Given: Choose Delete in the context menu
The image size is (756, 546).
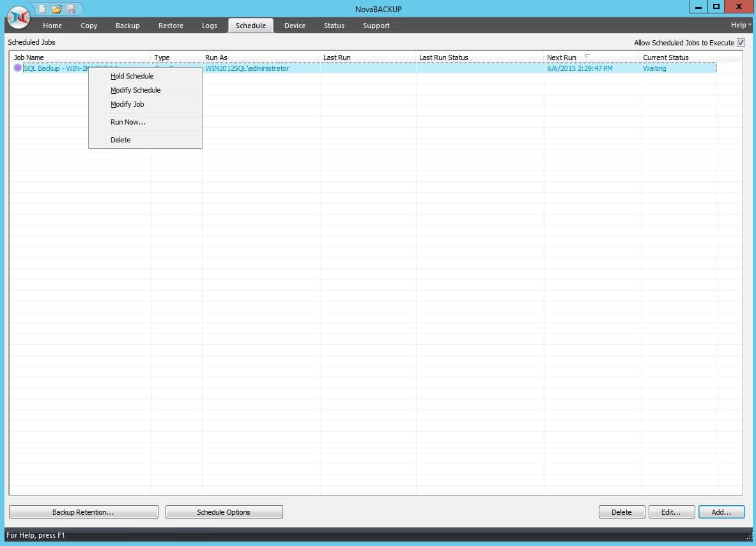Looking at the screenshot, I should 145,140.
